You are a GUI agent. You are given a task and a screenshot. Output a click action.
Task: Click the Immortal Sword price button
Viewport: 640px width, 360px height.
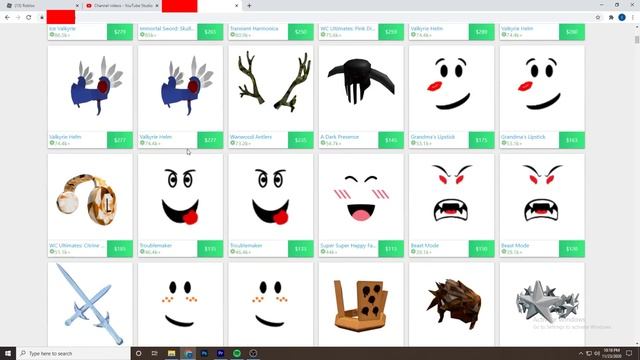pyautogui.click(x=210, y=32)
